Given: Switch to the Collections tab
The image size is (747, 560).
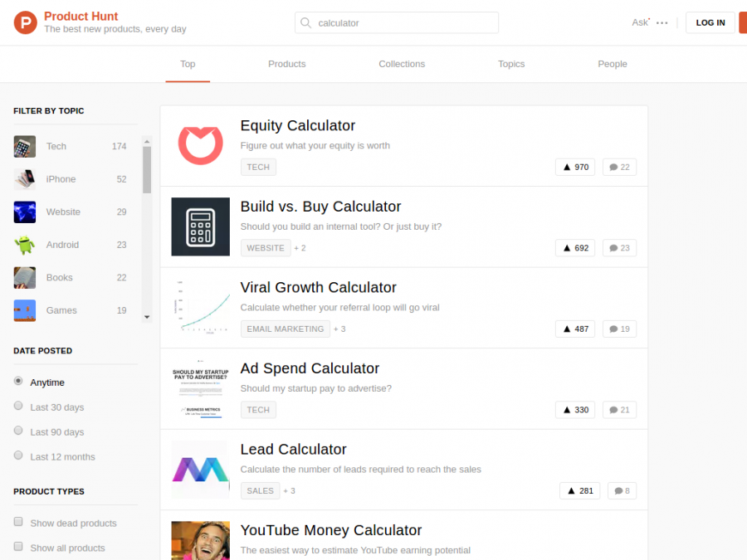Looking at the screenshot, I should [402, 64].
